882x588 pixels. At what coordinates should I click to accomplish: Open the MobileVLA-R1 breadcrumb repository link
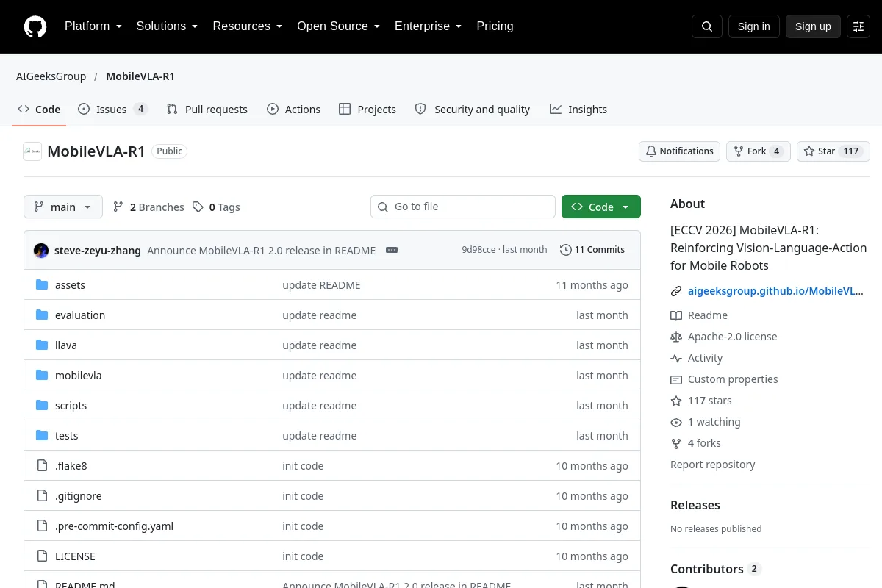point(140,76)
